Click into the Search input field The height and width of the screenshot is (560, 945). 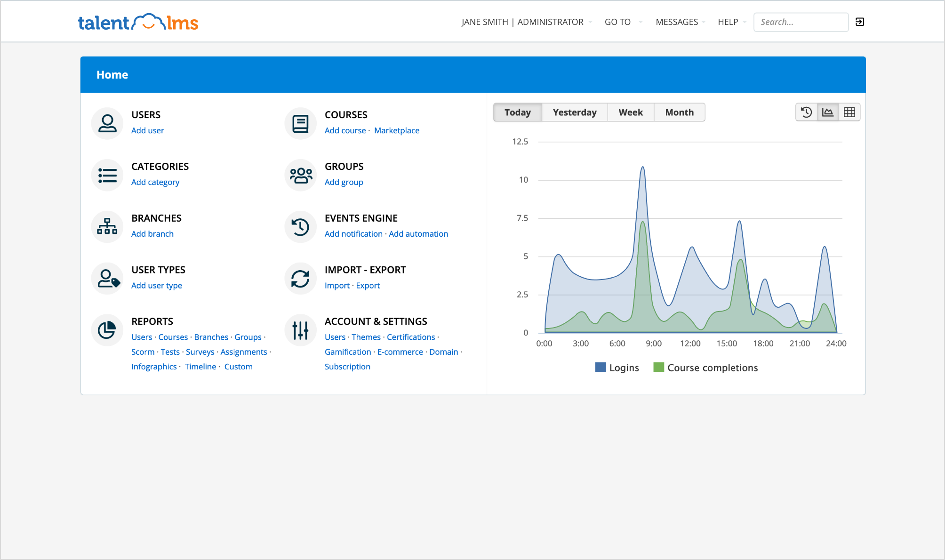[801, 22]
